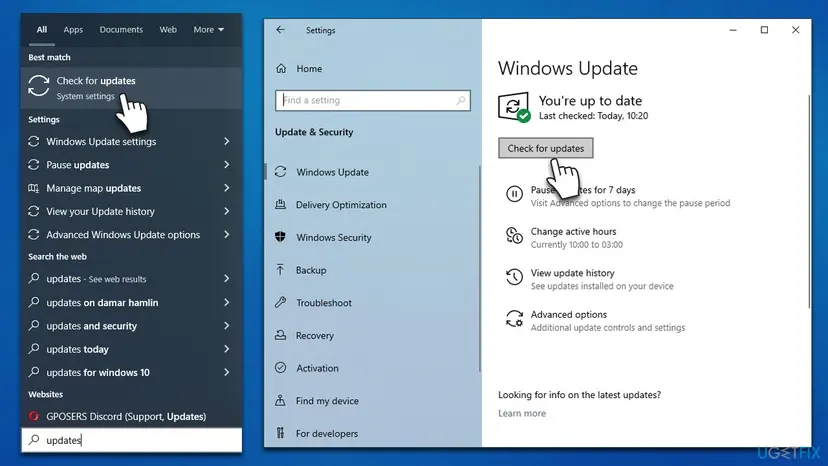This screenshot has height=466, width=828.
Task: Click the Find a setting search box
Action: point(373,100)
